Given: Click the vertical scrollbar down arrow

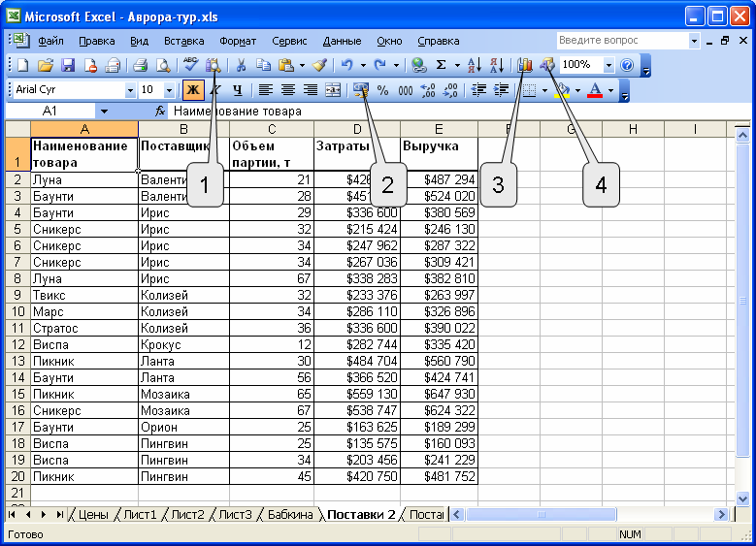Looking at the screenshot, I should [x=742, y=498].
